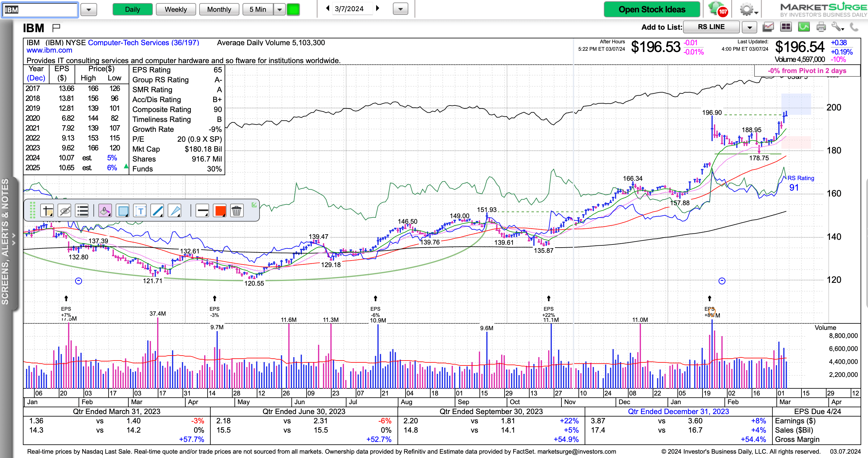Switch to the Monthly chart tab
The height and width of the screenshot is (458, 868).
(x=219, y=9)
